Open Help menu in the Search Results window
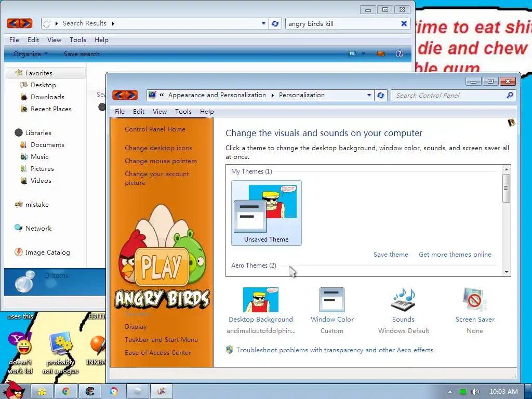The height and width of the screenshot is (399, 532). (x=101, y=39)
